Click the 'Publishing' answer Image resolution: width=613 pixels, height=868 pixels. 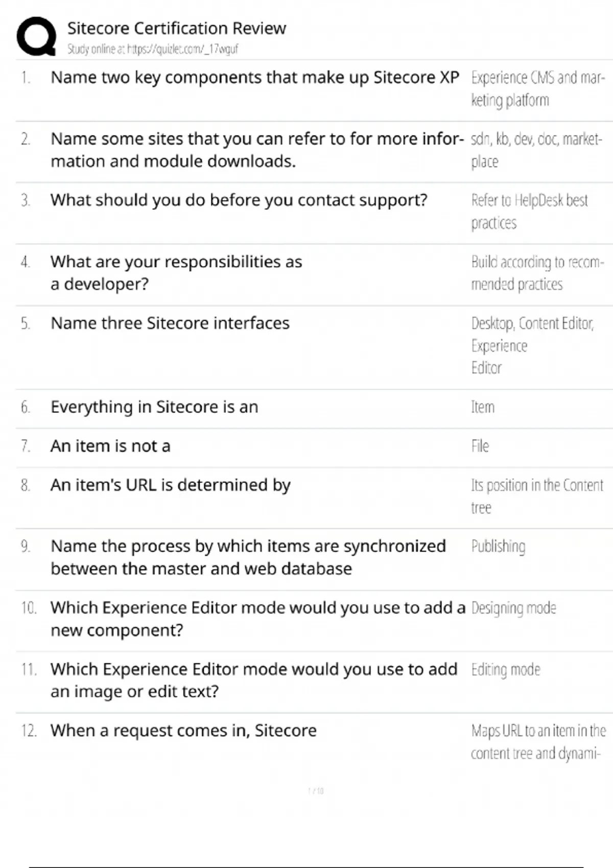498,546
